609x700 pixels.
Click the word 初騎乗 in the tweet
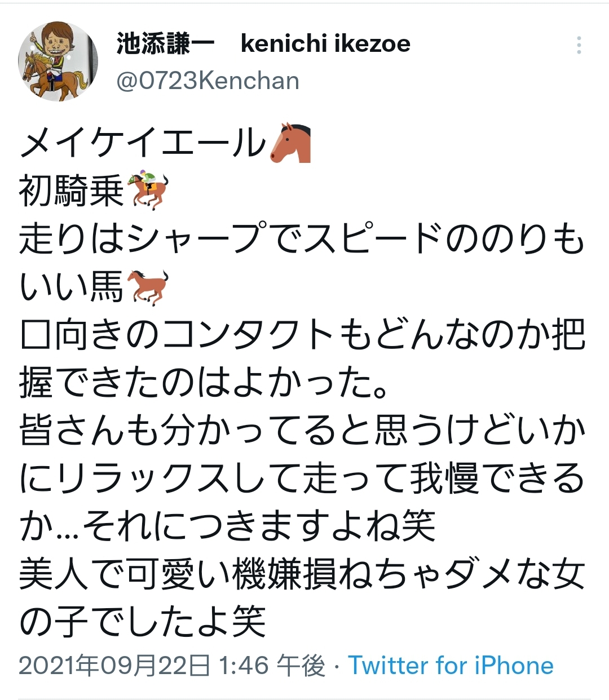coord(72,191)
